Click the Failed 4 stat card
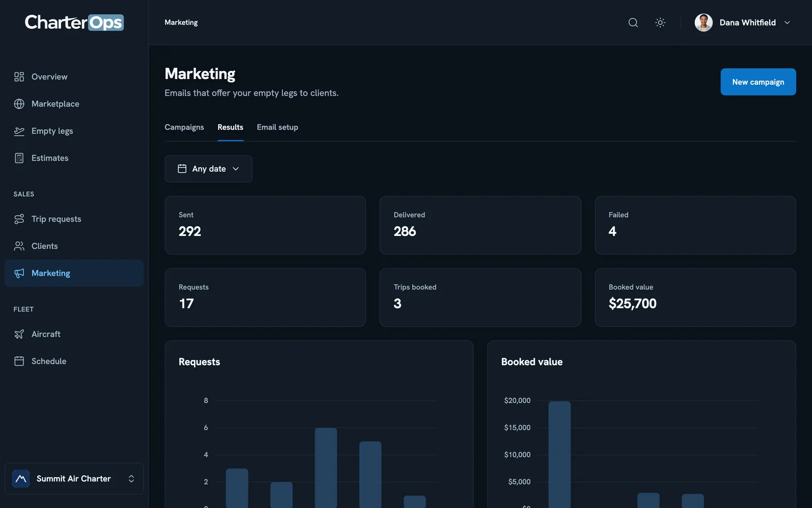Screen dimensions: 812x508 pyautogui.click(x=695, y=225)
